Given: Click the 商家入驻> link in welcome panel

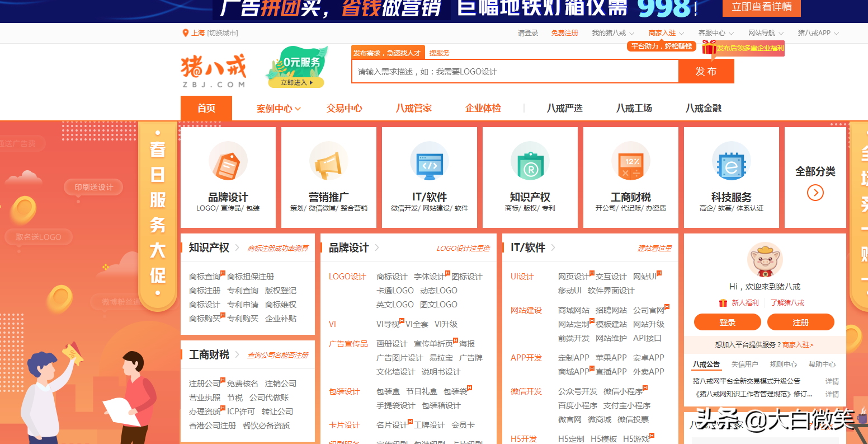Looking at the screenshot, I should 798,345.
